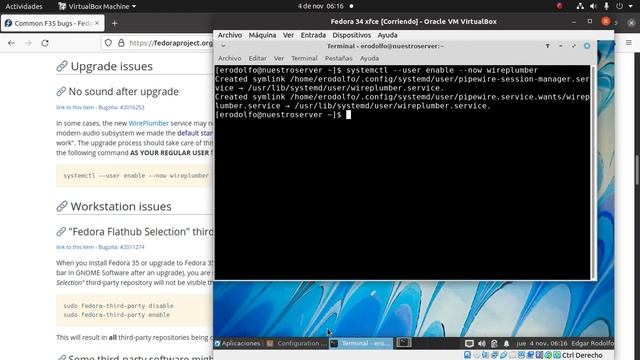Viewport: 640px width, 360px height.
Task: Open terminal window menu chevron at title left
Action: [x=223, y=46]
